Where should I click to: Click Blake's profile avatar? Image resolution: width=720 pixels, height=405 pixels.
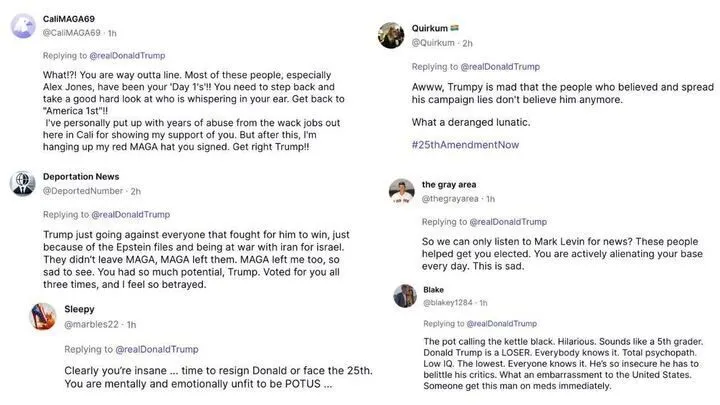(405, 296)
